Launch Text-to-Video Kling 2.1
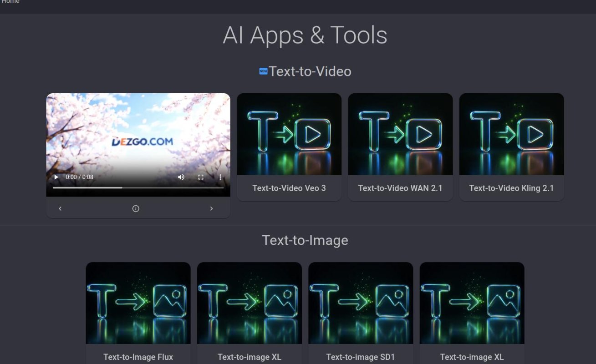This screenshot has width=596, height=364. click(x=511, y=134)
